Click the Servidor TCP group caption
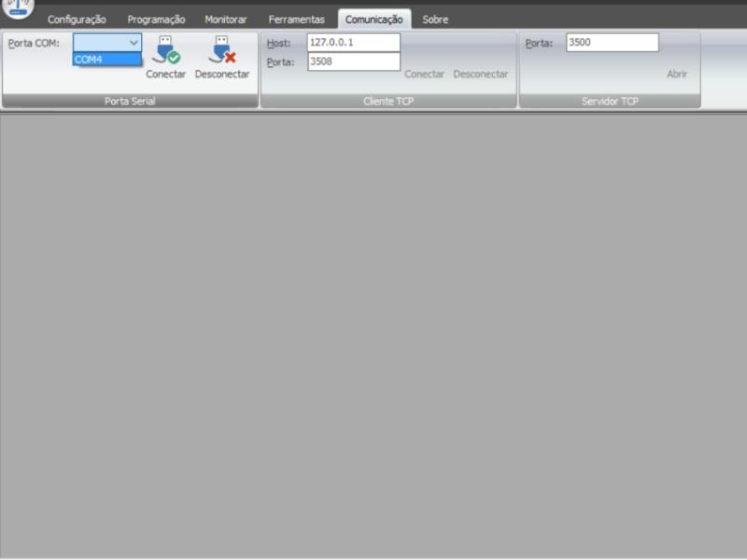The height and width of the screenshot is (560, 747). 610,101
